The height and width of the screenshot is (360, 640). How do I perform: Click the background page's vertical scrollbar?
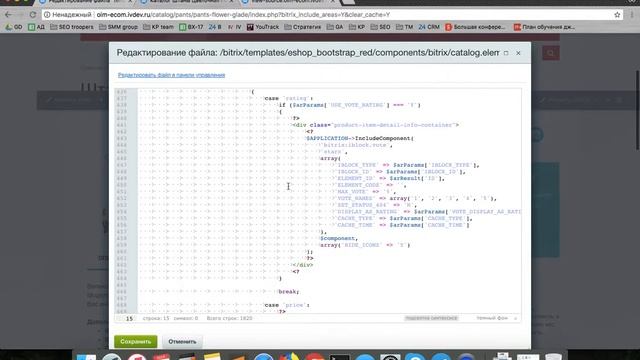637,110
